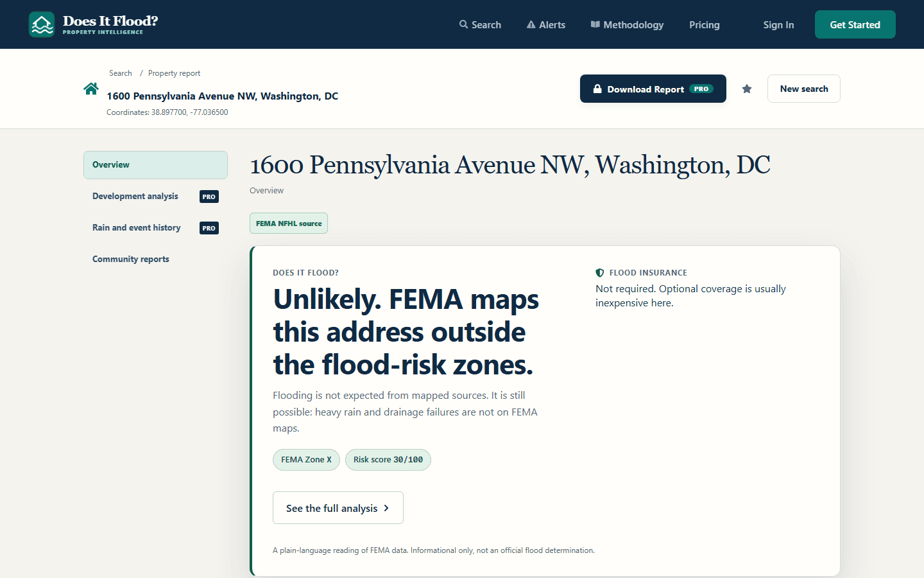Open the Development analysis sidebar section
Viewport: 924px width, 578px height.
[155, 197]
